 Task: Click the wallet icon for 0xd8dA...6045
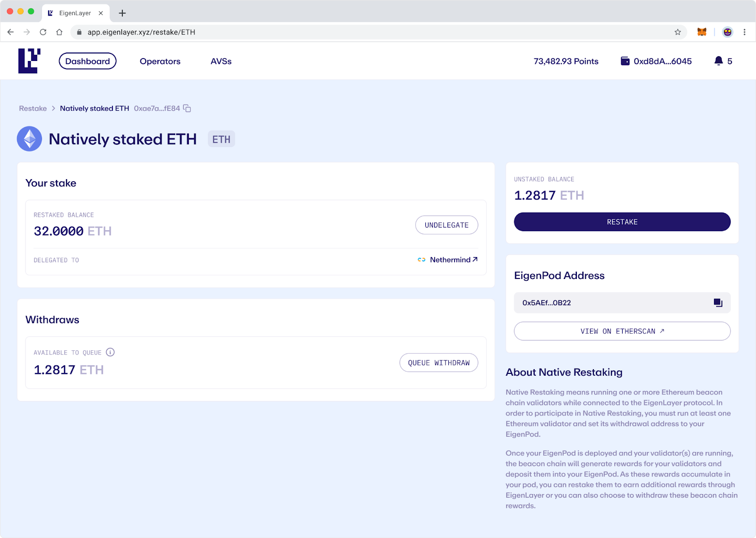[625, 61]
